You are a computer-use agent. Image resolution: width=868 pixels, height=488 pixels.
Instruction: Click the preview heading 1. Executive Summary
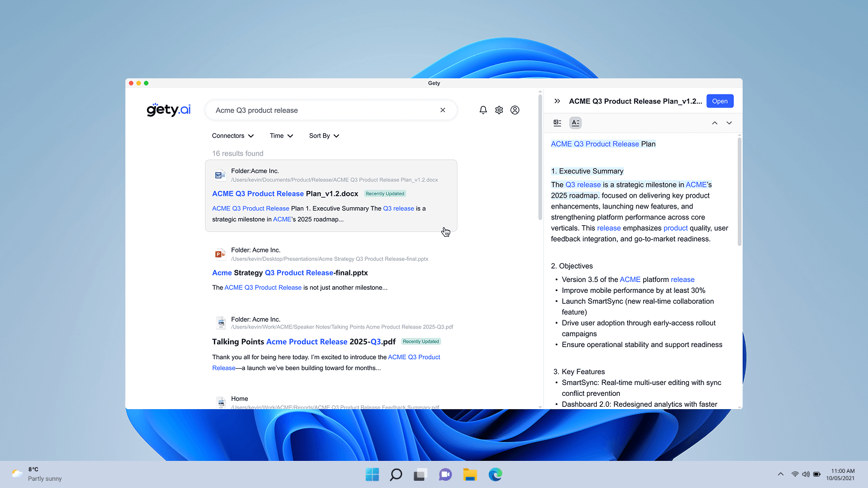coord(587,171)
